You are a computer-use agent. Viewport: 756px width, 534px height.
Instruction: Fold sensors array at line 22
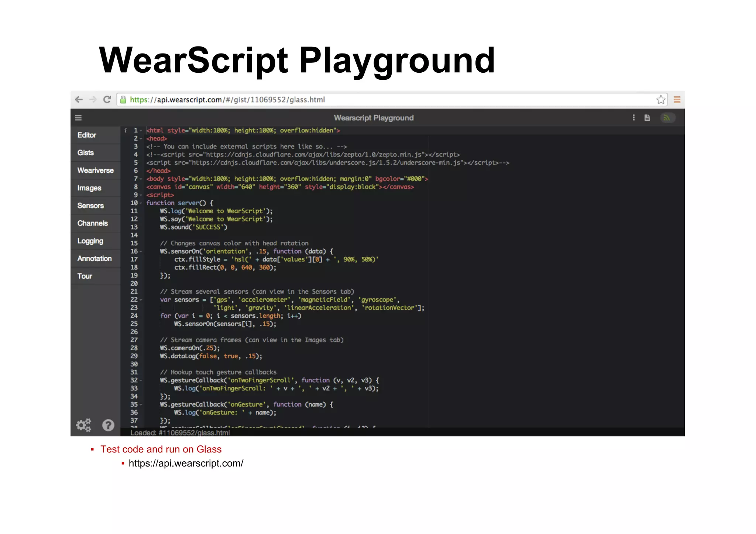pyautogui.click(x=141, y=300)
